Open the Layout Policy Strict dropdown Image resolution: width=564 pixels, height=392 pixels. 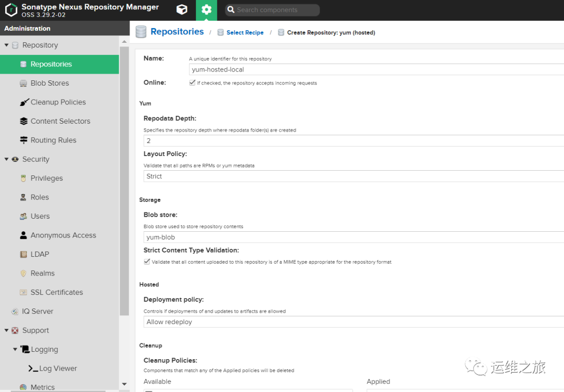[x=354, y=176]
